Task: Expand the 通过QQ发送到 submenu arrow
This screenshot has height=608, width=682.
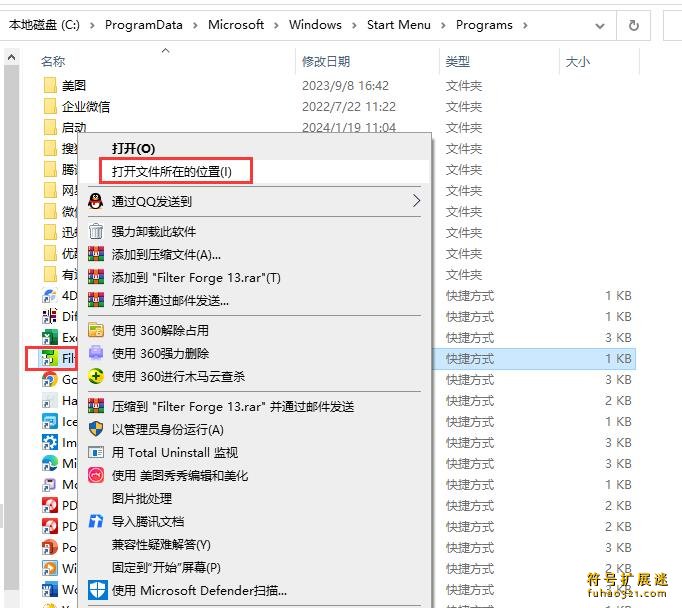Action: pos(416,201)
